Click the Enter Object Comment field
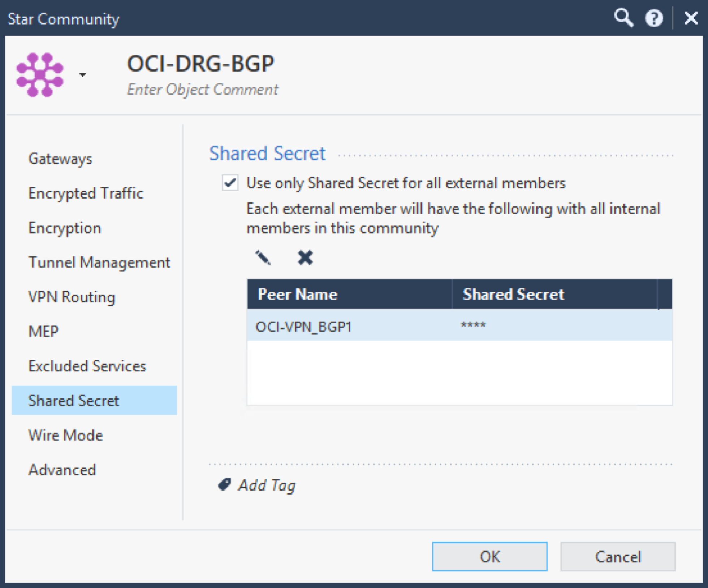This screenshot has width=708, height=588. (202, 90)
